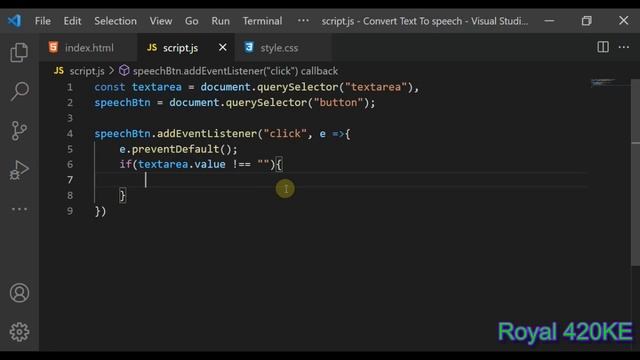This screenshot has width=640, height=360.
Task: Click the HTML file icon on index.html tab
Action: [53, 47]
